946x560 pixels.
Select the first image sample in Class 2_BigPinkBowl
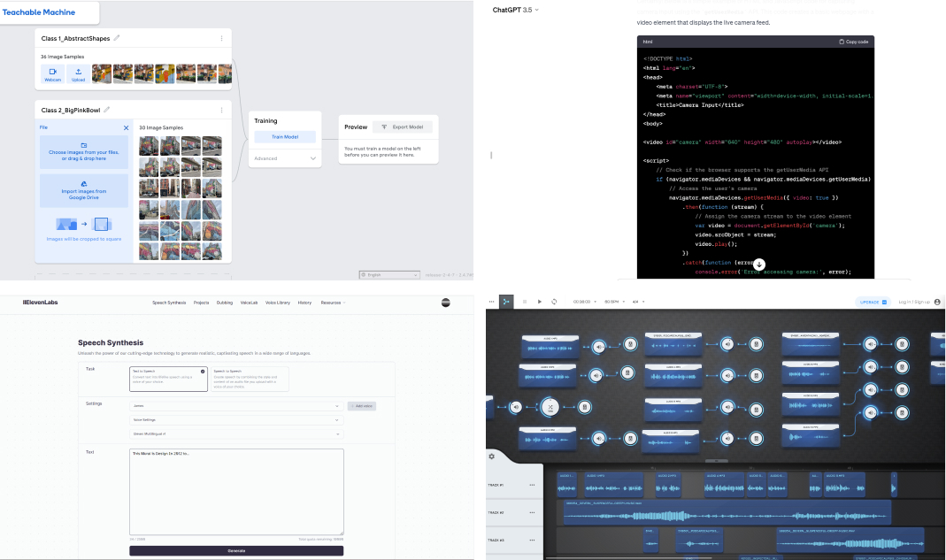149,146
